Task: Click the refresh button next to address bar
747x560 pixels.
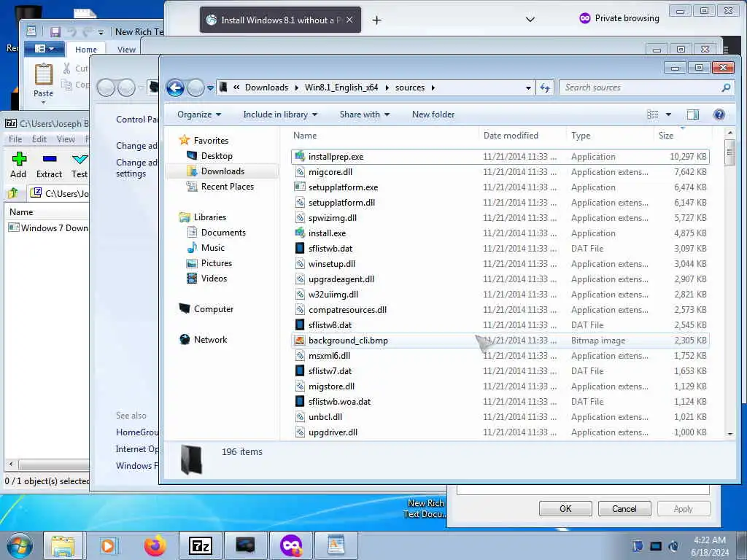Action: (x=544, y=87)
